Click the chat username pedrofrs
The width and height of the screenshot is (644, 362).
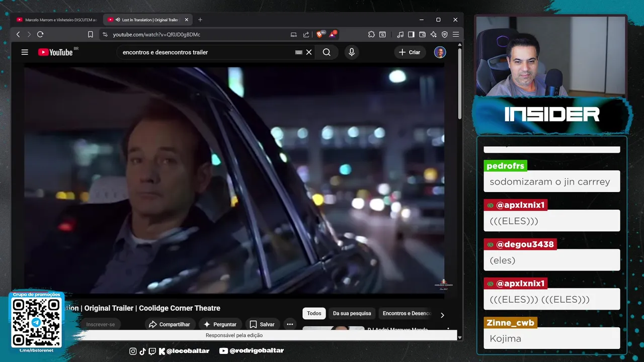pyautogui.click(x=506, y=166)
